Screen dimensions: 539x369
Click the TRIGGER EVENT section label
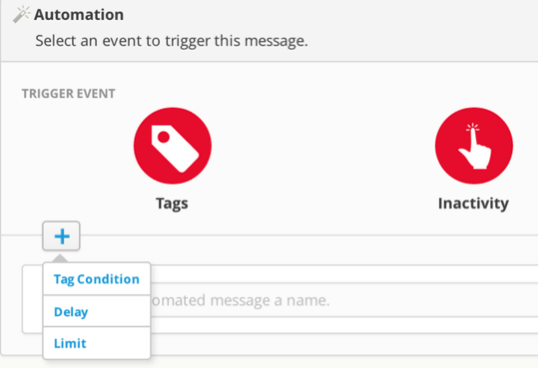(x=68, y=94)
